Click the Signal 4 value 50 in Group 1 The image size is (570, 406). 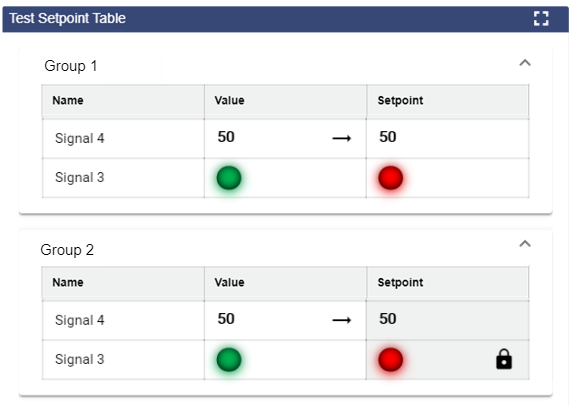226,137
